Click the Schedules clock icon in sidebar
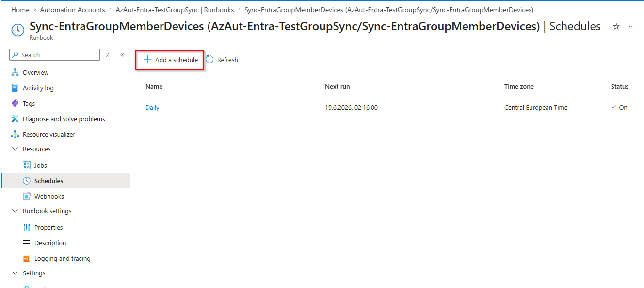644x288 pixels. (27, 181)
